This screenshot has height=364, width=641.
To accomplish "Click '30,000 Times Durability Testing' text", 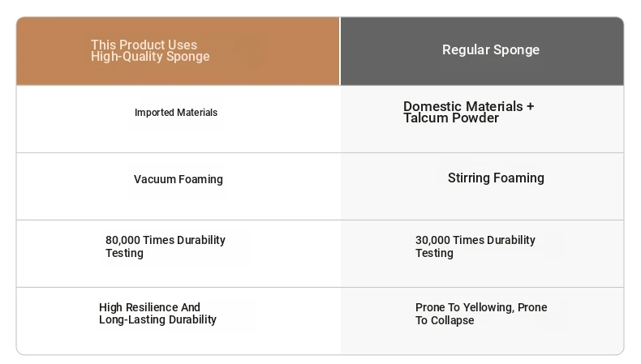I will (475, 246).
